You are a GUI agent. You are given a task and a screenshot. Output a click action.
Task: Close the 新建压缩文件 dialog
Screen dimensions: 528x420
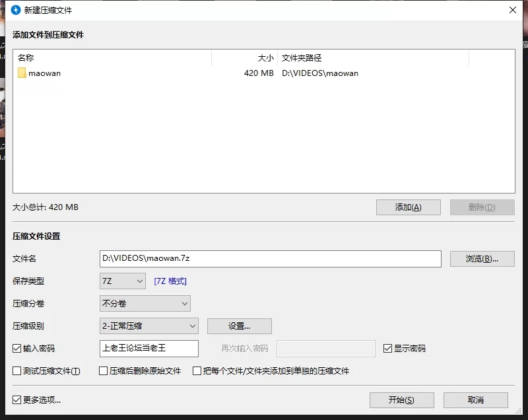(513, 10)
